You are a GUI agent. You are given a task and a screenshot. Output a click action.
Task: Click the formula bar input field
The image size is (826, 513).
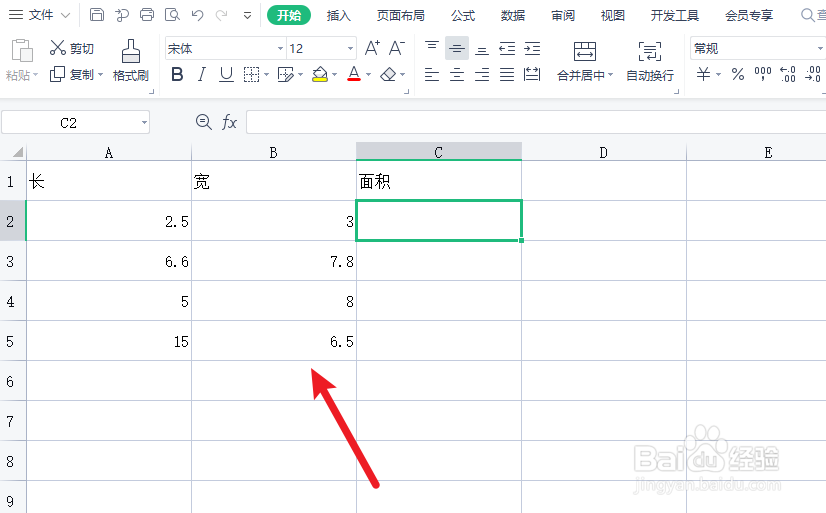536,122
